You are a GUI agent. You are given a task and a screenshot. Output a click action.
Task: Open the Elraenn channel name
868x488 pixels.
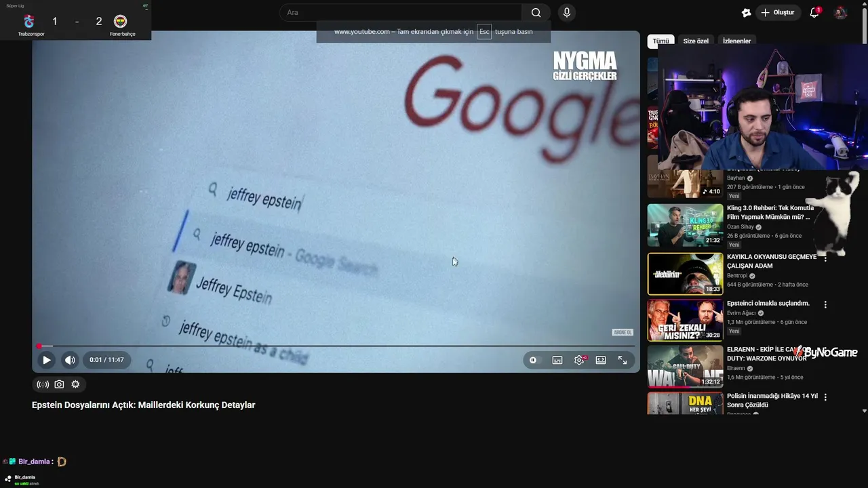click(x=736, y=368)
